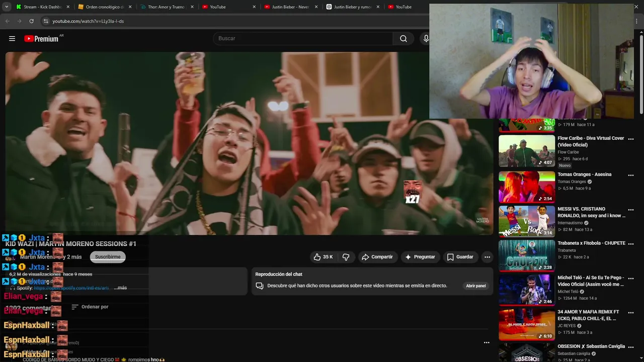This screenshot has height=362, width=644.
Task: Click the search magnifier button
Action: 404,39
